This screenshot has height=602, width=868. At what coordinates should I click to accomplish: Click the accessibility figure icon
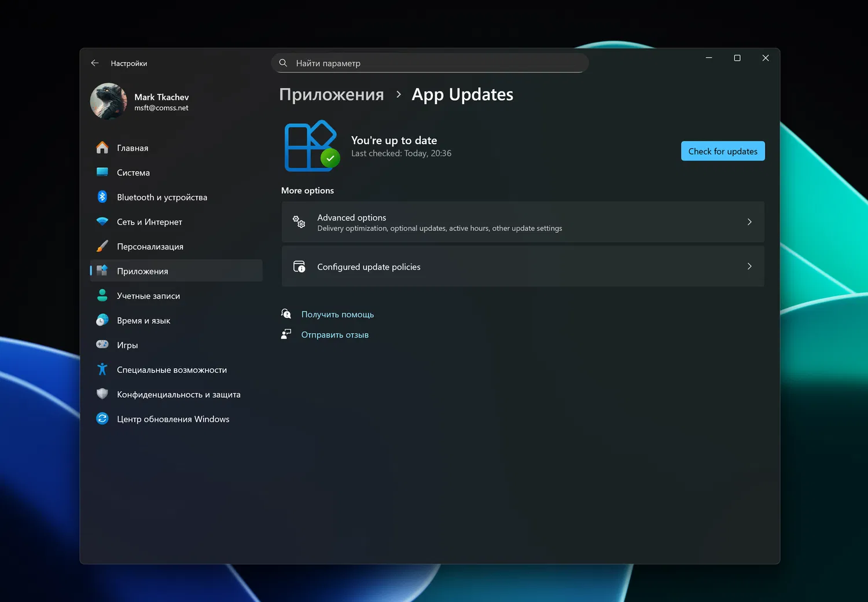coord(102,369)
